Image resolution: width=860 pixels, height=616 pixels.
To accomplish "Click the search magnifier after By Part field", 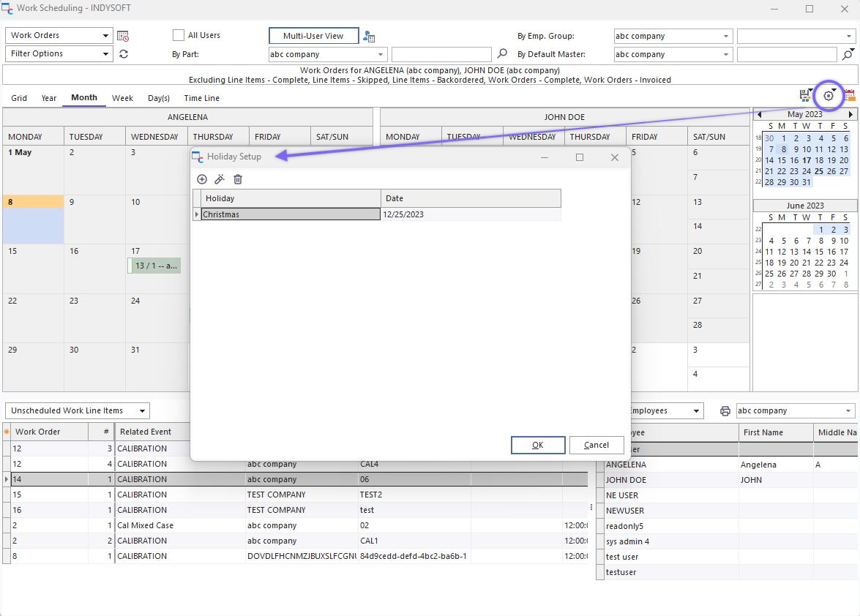I will coord(502,54).
